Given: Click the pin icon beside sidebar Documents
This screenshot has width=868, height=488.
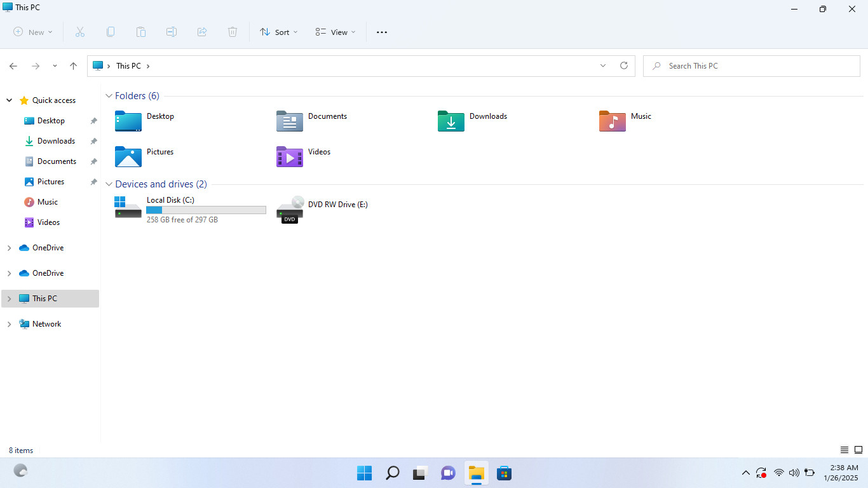Looking at the screenshot, I should click(x=93, y=161).
